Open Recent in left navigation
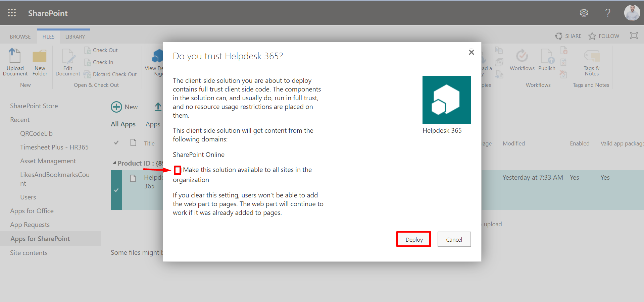Screen dimensions: 644x302 (20, 120)
